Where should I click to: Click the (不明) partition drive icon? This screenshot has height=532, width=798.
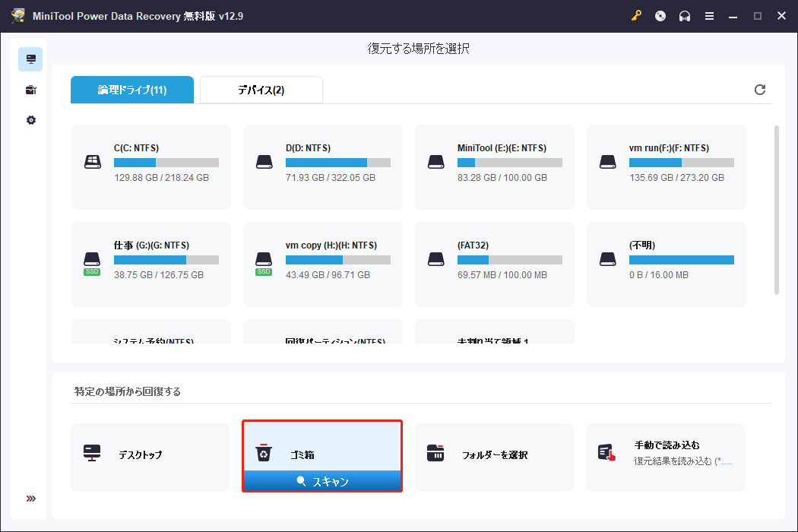[608, 259]
